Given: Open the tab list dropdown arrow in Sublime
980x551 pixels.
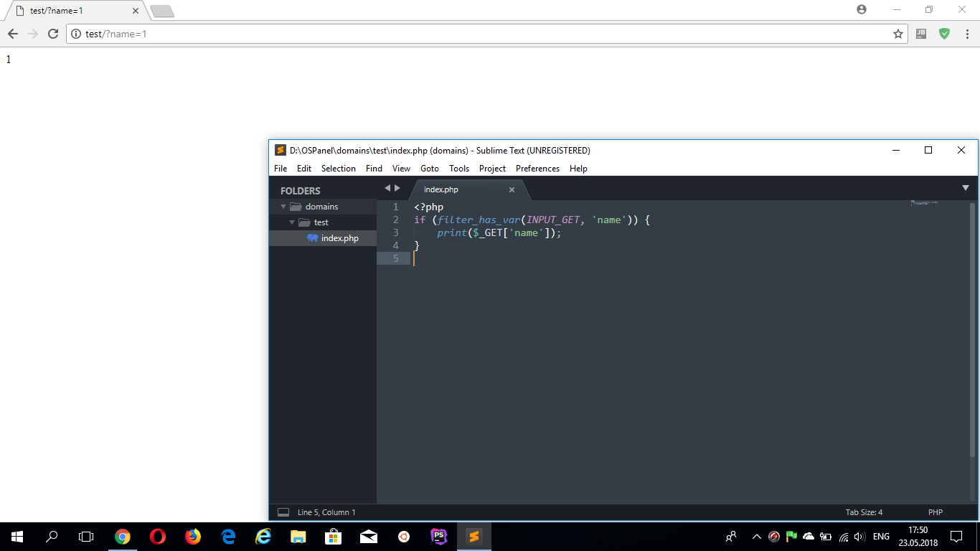Looking at the screenshot, I should [x=965, y=188].
